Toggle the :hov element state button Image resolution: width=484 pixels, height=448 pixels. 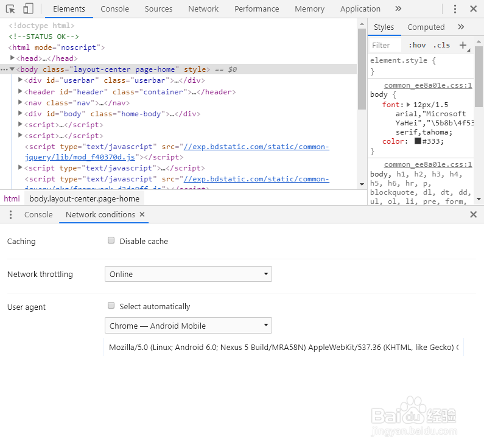[x=417, y=46]
